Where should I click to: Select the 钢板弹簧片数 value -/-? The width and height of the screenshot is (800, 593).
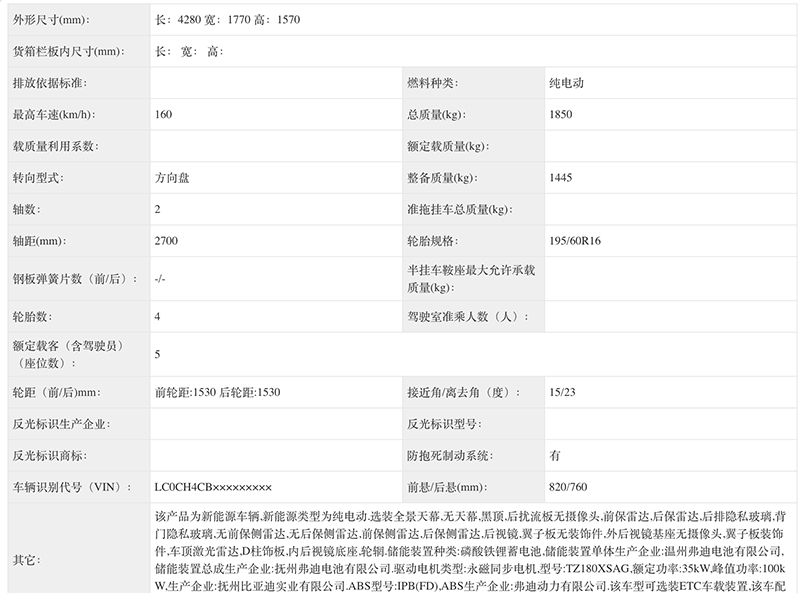coord(160,279)
